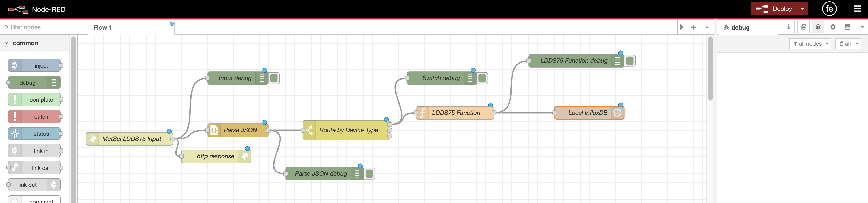Select the Input debug node label

pos(235,78)
